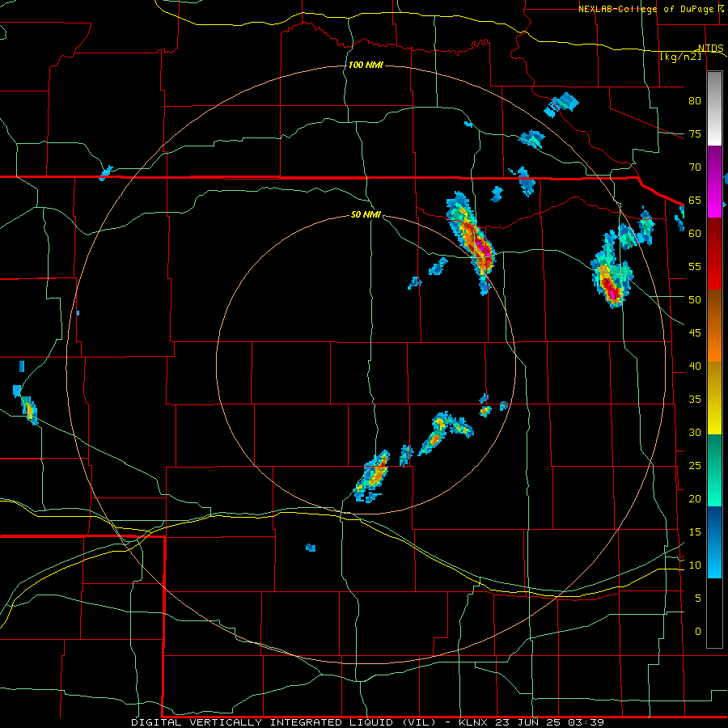Click the green band of the VIL legend
This screenshot has height=728, width=728.
(x=714, y=470)
